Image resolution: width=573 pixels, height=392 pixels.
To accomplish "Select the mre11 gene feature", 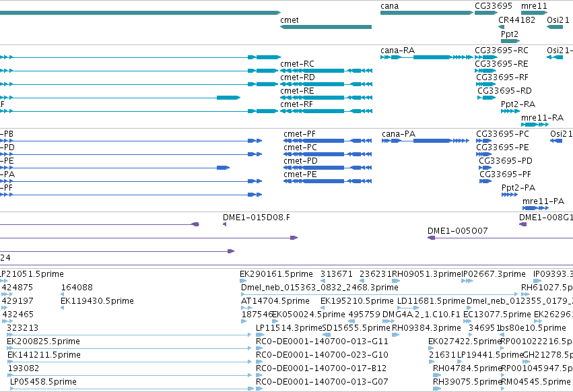I will 534,13.
